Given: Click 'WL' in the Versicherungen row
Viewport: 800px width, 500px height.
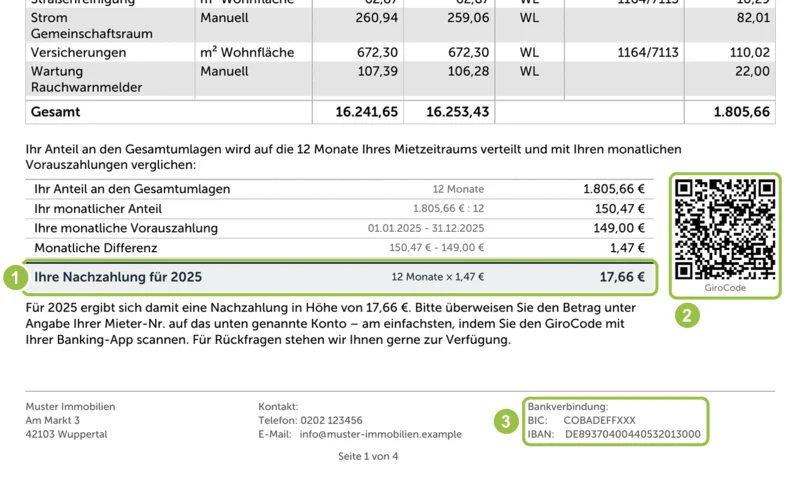Looking at the screenshot, I should click(529, 53).
